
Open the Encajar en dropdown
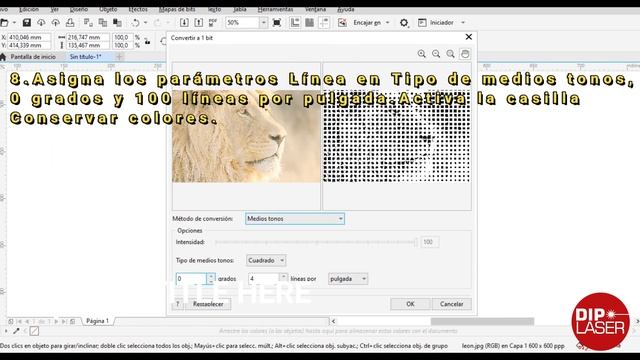[x=388, y=22]
